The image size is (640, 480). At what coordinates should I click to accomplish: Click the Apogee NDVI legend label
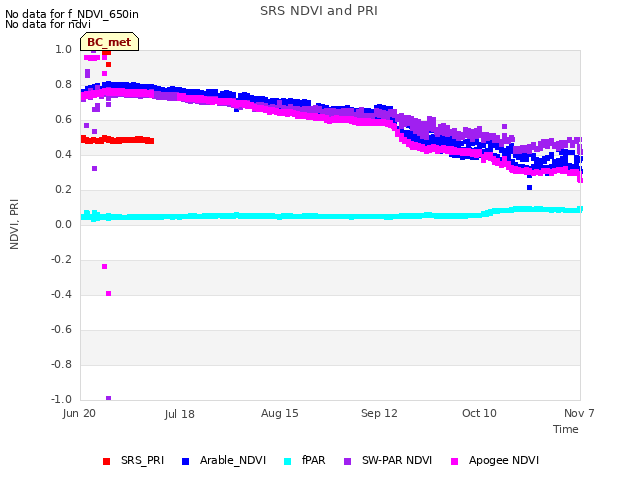(504, 461)
